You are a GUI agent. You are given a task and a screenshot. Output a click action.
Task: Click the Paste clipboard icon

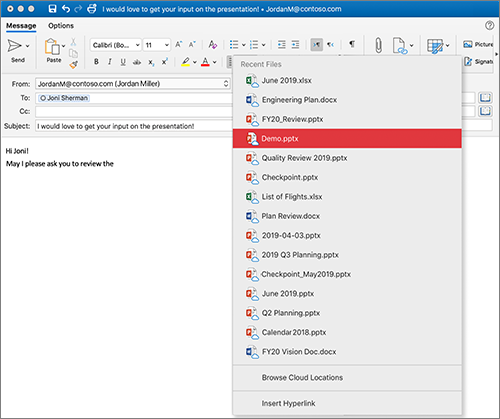(52, 47)
